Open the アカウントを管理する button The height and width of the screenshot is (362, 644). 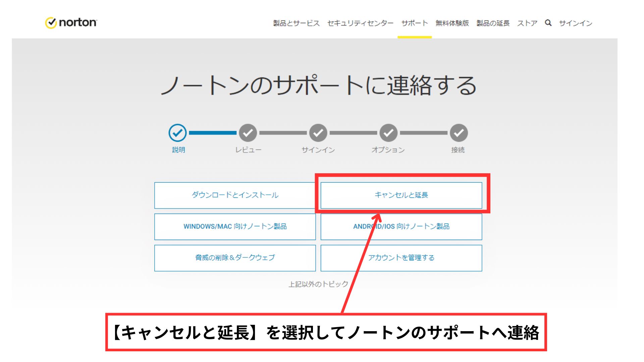(401, 258)
